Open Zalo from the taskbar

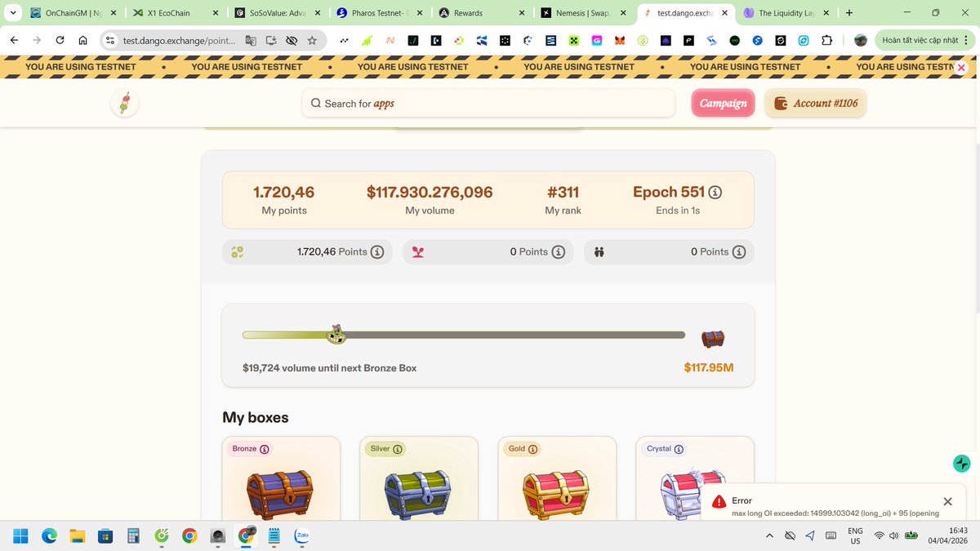click(301, 536)
